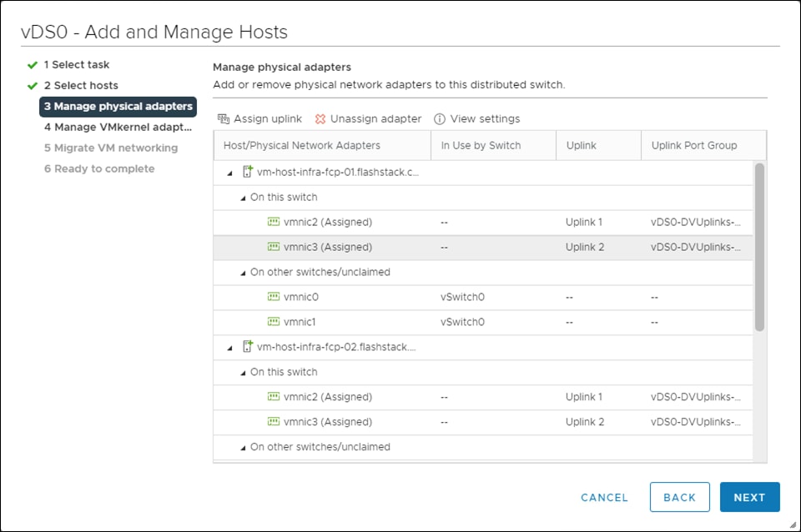
Task: Click the Unassign adapter red icon
Action: tap(320, 119)
